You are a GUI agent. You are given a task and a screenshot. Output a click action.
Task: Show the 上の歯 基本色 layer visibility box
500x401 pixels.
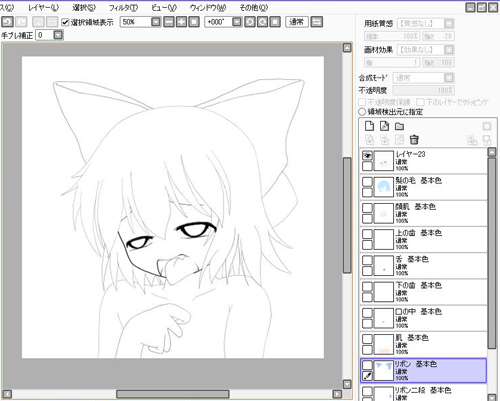click(x=367, y=234)
